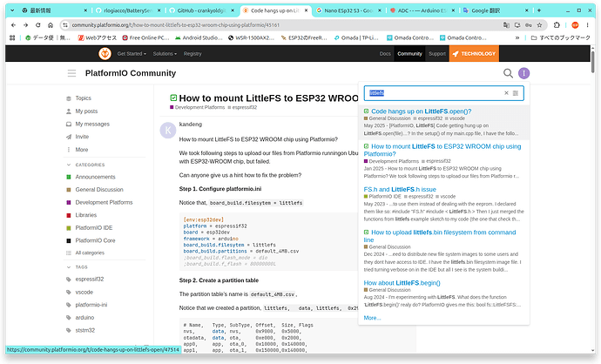Open General Discussion category in sidebar
The image size is (601, 364).
99,189
